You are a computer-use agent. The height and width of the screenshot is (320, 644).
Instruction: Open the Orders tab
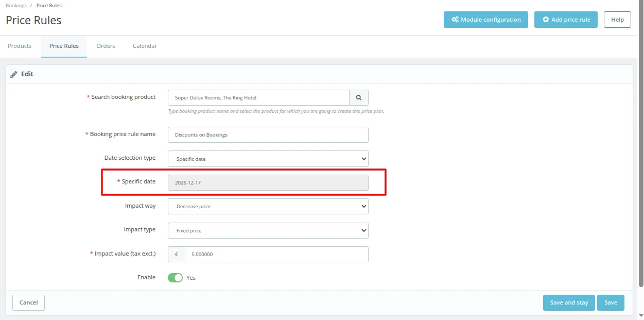(x=106, y=46)
